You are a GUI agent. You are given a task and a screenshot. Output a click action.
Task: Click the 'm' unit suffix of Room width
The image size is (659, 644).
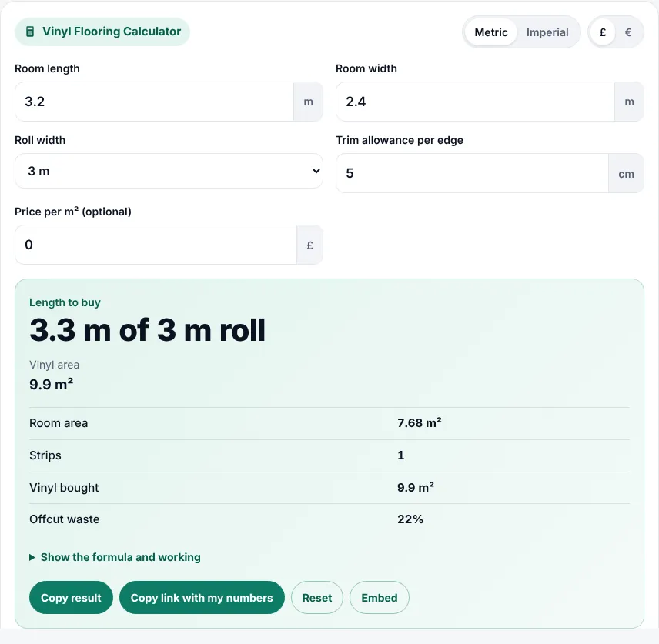click(x=629, y=102)
